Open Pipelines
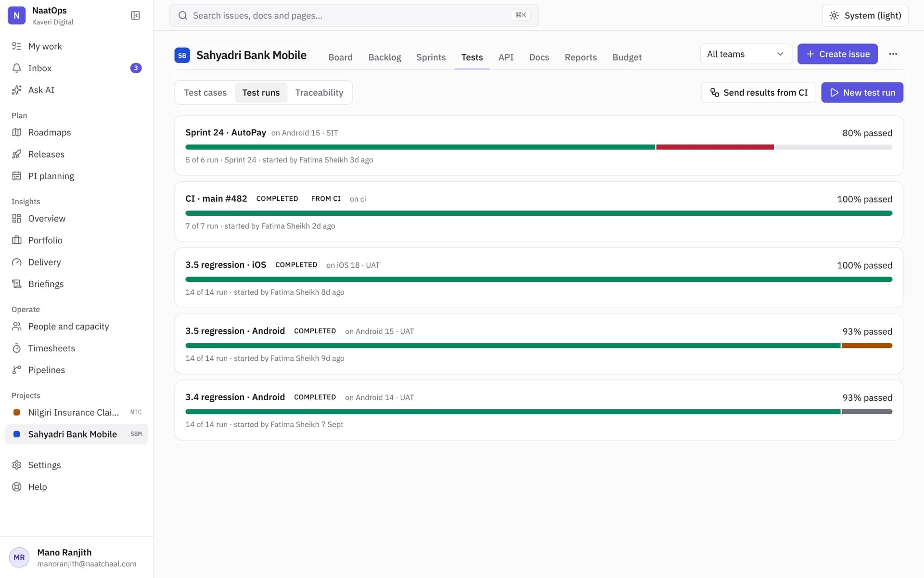The height and width of the screenshot is (578, 924). [77, 370]
